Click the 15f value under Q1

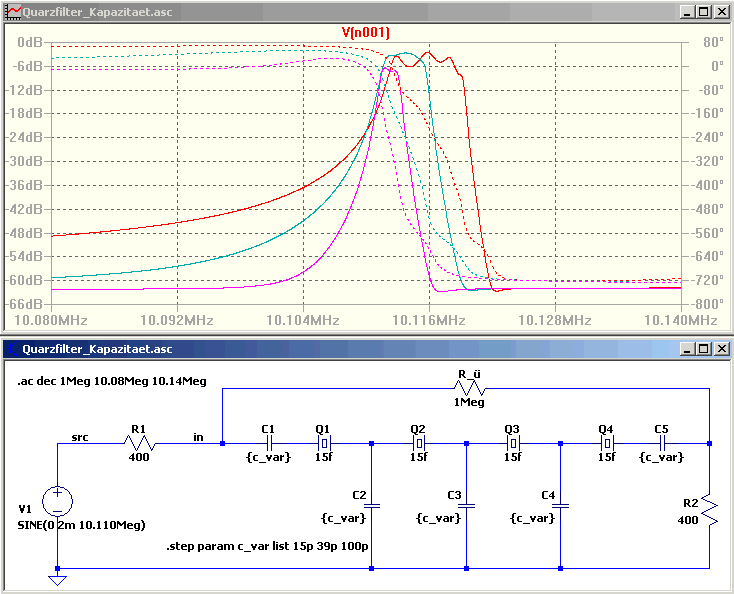(324, 457)
